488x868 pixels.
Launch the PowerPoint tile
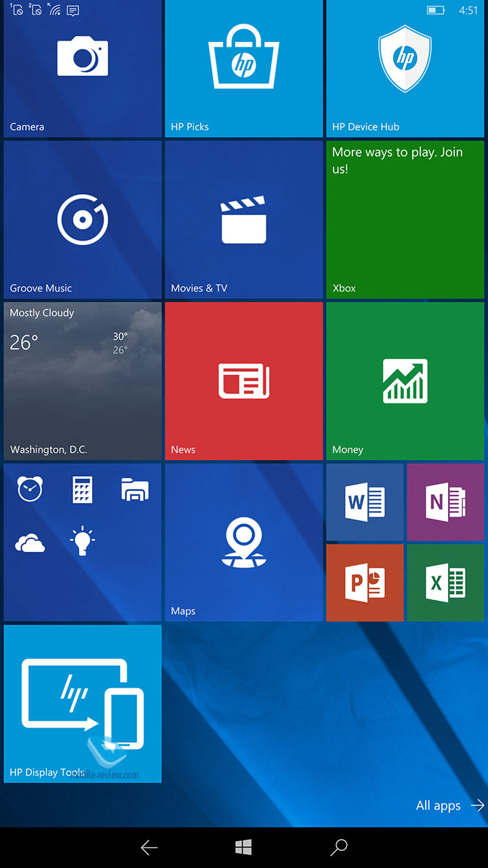tap(365, 583)
